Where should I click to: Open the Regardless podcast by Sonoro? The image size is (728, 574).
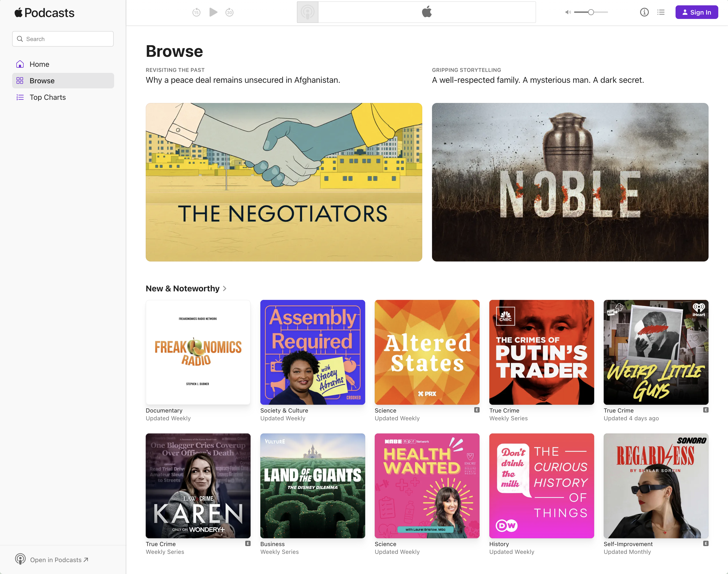[656, 486]
